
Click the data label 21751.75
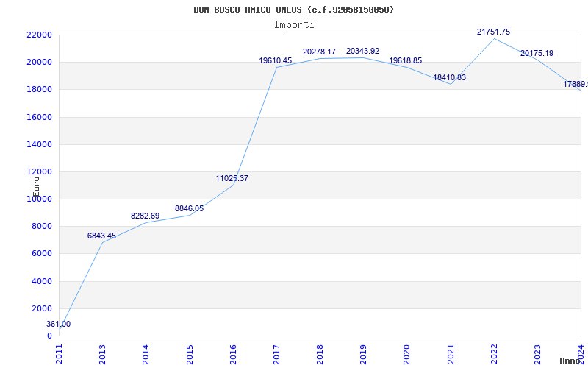click(493, 32)
